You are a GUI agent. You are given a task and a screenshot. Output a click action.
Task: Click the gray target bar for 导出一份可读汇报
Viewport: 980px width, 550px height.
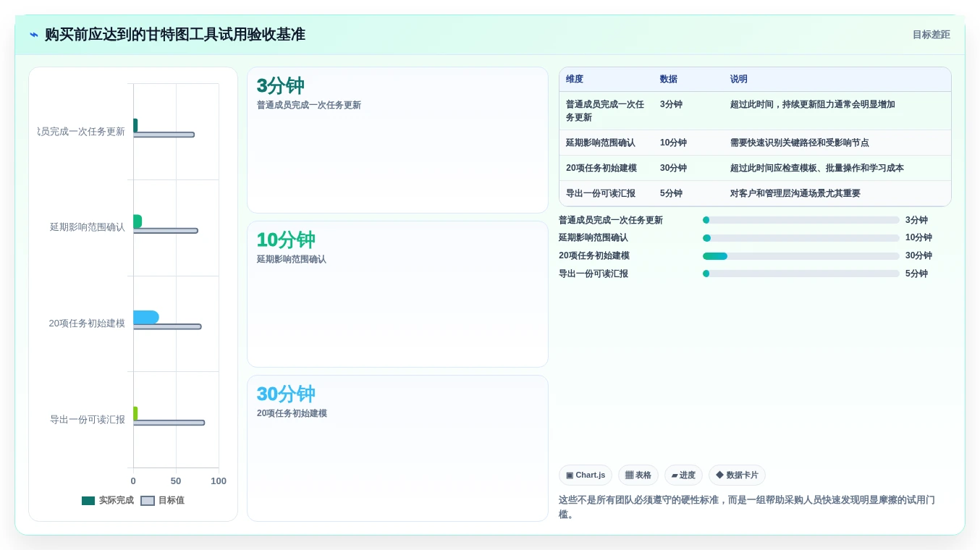click(x=169, y=423)
